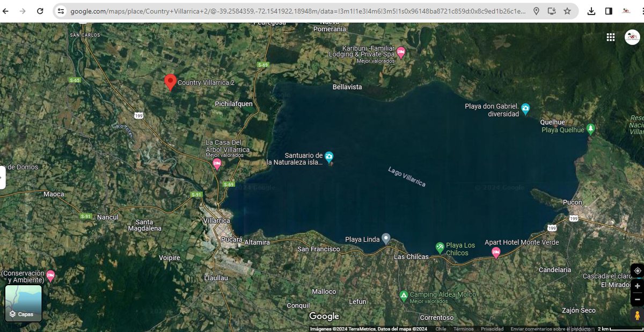Center map on your location
The image size is (644, 332).
tap(637, 271)
